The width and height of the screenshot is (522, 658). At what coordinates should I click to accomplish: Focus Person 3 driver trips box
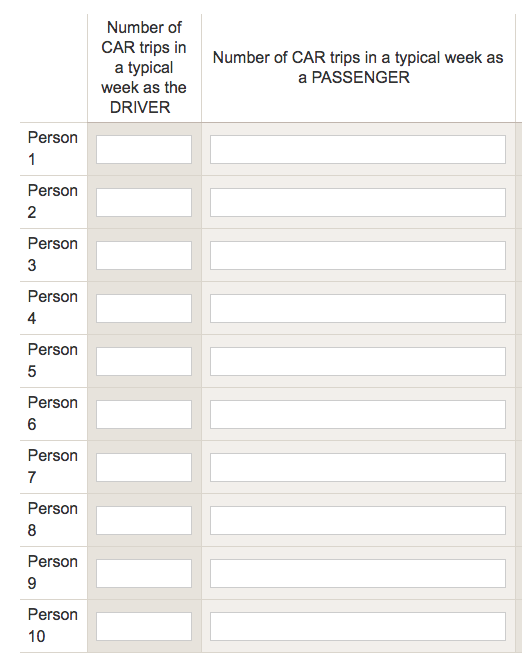pyautogui.click(x=144, y=255)
